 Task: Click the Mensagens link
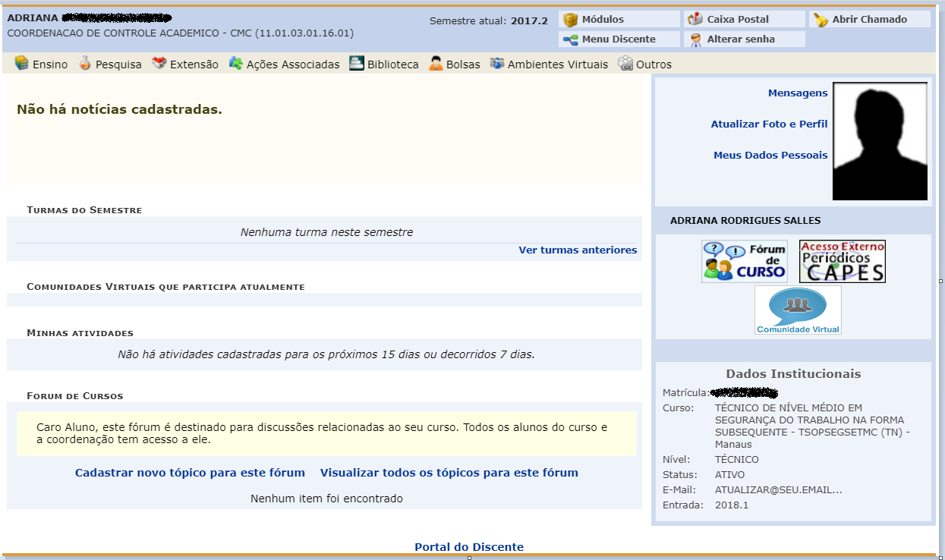(797, 93)
